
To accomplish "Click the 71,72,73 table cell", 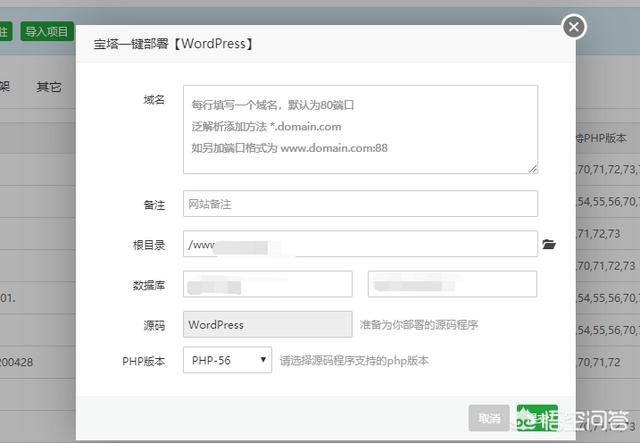I will 598,234.
